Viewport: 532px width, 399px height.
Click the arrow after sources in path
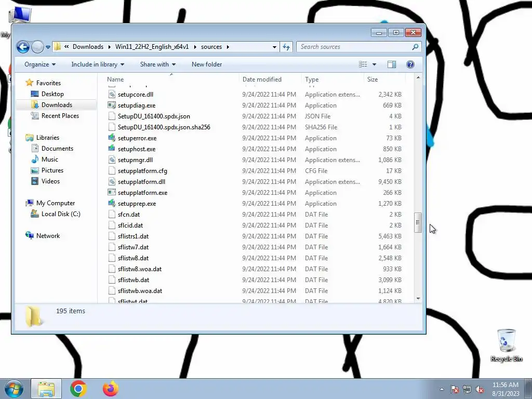[228, 47]
